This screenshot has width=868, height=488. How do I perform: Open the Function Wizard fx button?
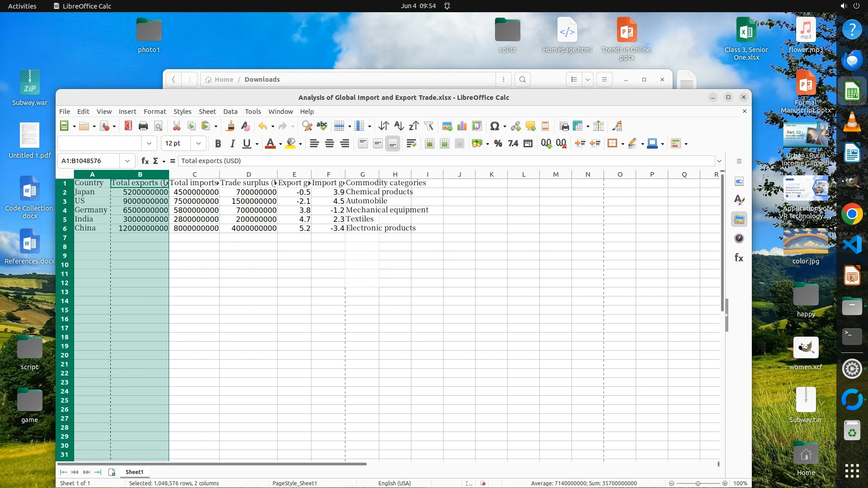click(145, 161)
